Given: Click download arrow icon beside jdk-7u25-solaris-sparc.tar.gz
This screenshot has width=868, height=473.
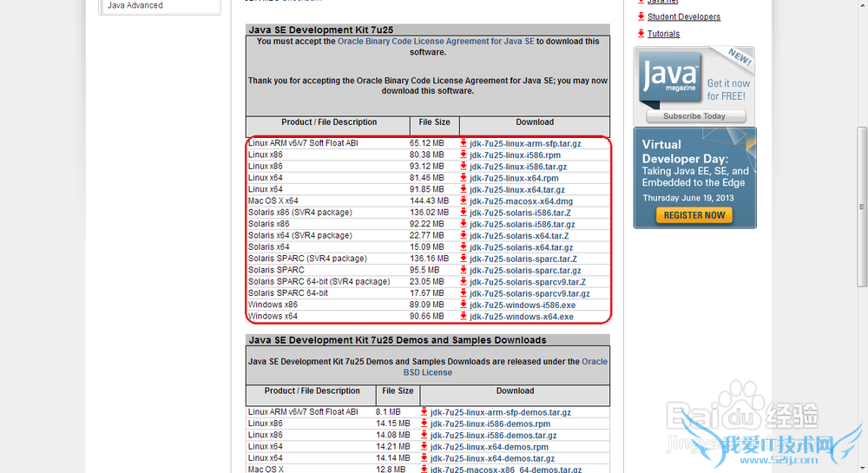Looking at the screenshot, I should pos(464,270).
